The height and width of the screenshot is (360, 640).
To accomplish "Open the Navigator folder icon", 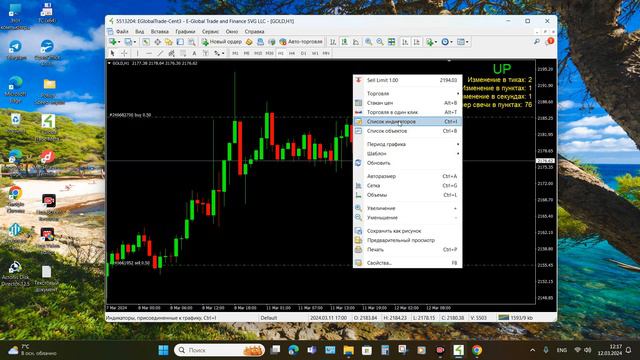I will click(x=169, y=42).
